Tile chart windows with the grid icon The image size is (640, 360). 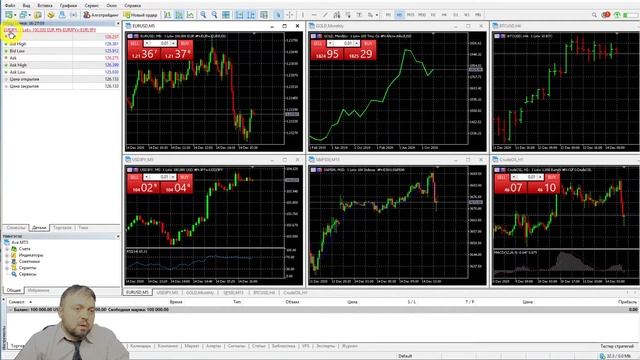226,15
